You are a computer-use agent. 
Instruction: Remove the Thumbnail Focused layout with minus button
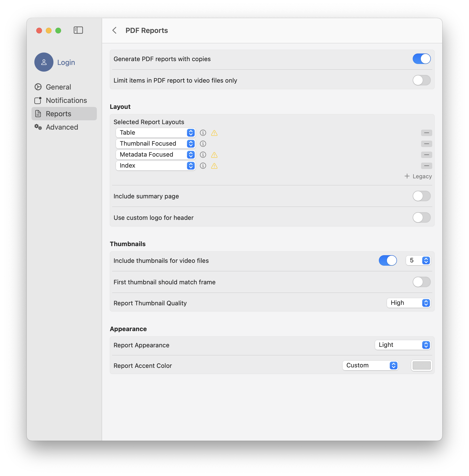(x=426, y=144)
